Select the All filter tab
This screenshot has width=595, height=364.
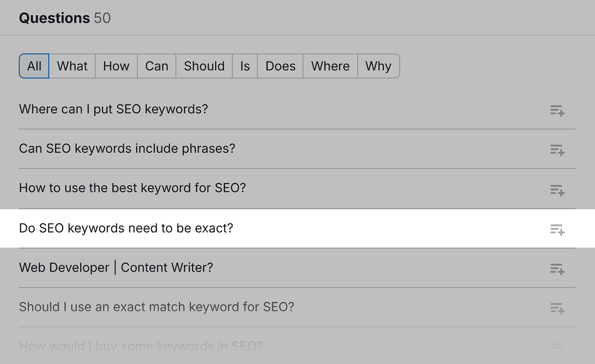pyautogui.click(x=34, y=66)
